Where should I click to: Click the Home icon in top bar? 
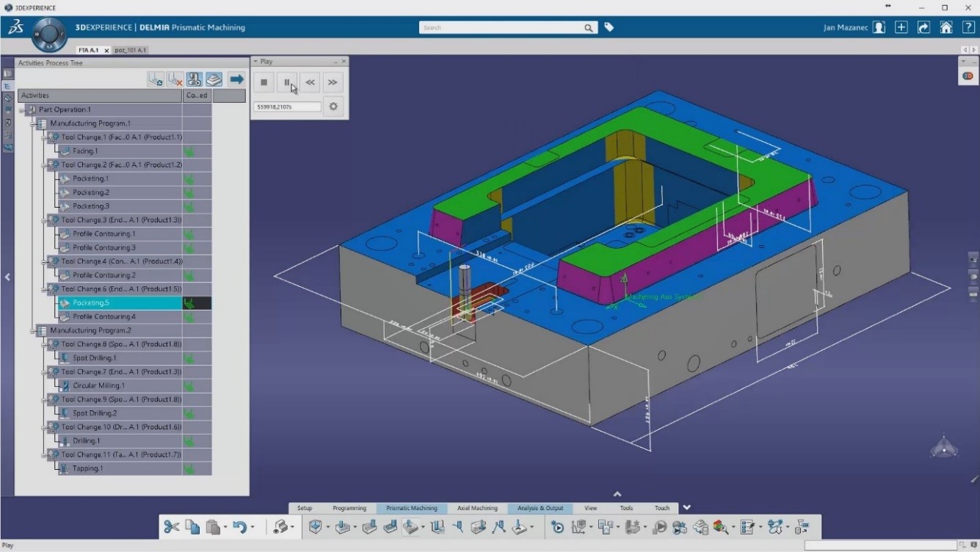tap(946, 27)
